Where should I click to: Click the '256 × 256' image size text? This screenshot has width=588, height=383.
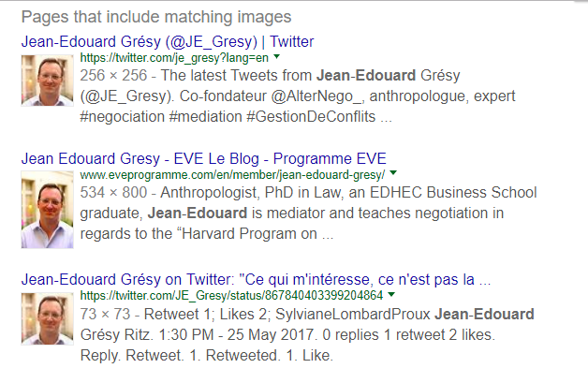(113, 76)
